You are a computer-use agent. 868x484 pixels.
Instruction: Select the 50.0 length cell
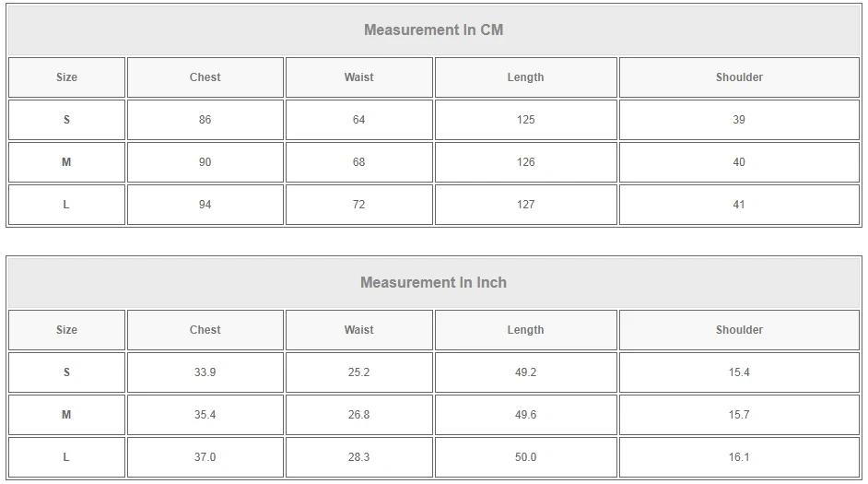click(525, 457)
